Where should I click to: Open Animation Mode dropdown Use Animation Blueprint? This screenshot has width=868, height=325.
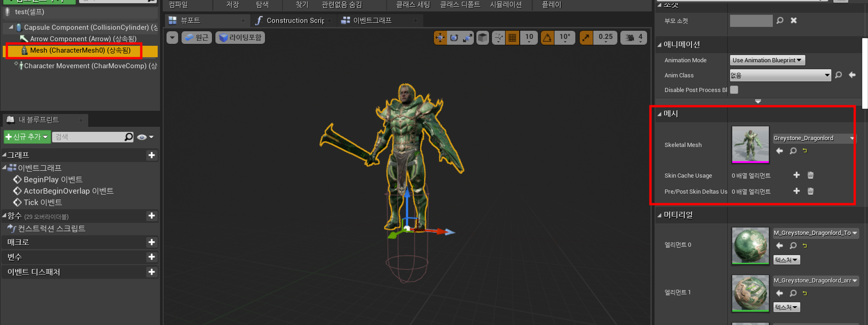(x=767, y=60)
